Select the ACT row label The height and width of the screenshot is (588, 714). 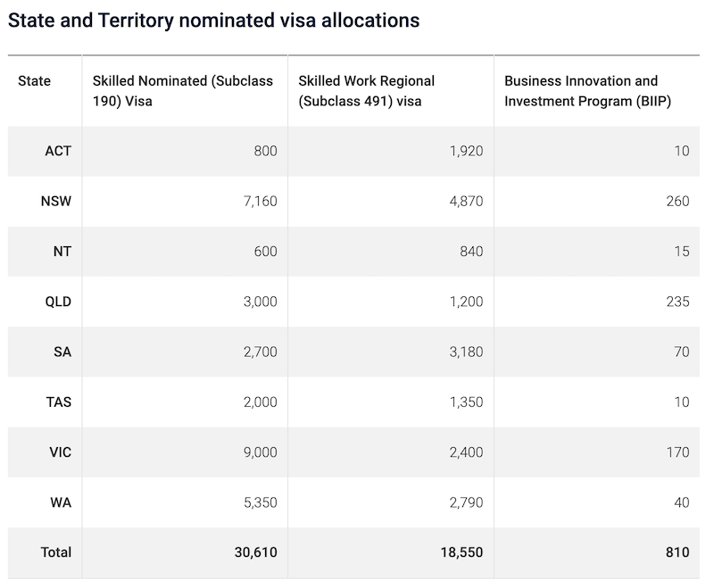58,151
